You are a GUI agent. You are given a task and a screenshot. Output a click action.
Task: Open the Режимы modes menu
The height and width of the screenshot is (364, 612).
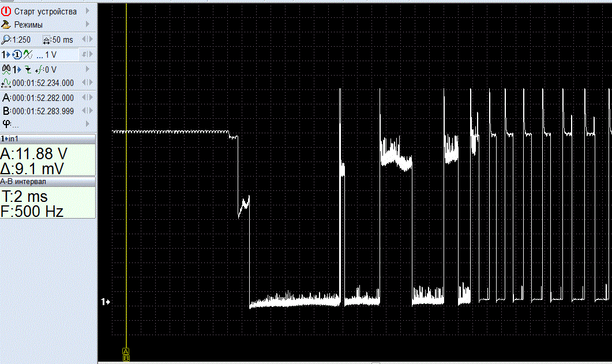tap(28, 25)
